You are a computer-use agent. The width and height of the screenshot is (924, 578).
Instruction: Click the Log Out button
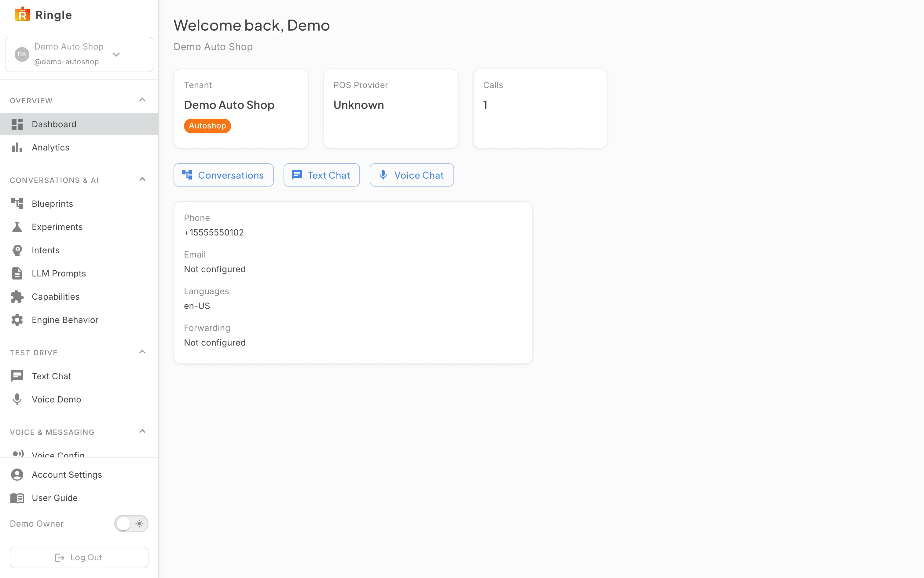79,558
